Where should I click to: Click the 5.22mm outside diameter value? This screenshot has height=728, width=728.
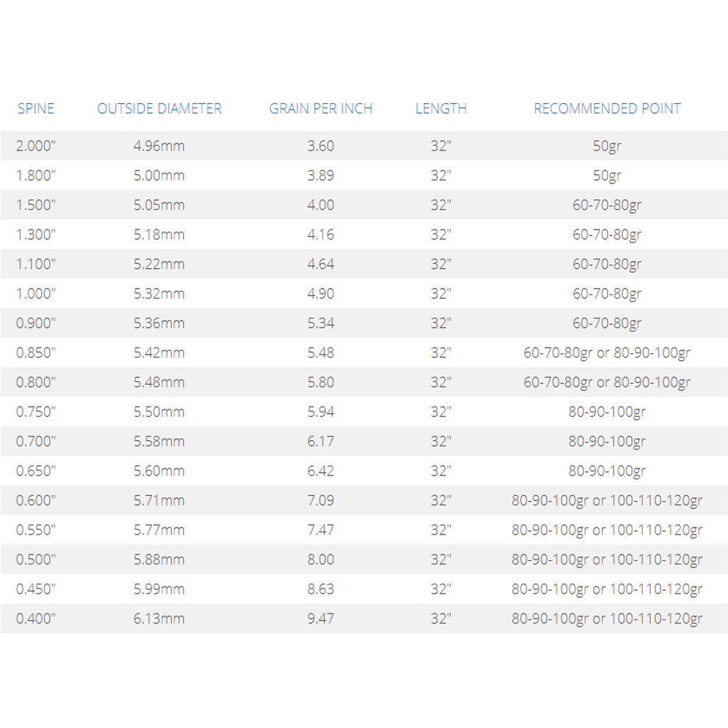tap(159, 264)
